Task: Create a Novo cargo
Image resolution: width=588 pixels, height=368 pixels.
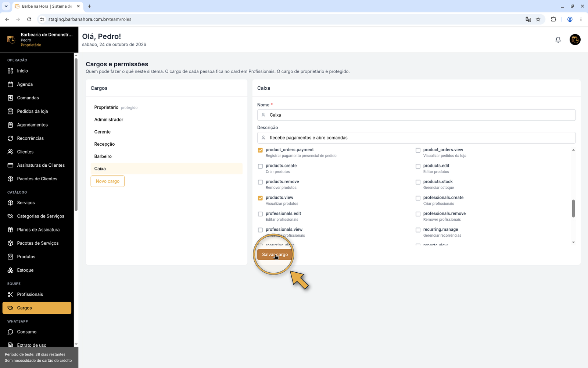Action: [x=108, y=181]
